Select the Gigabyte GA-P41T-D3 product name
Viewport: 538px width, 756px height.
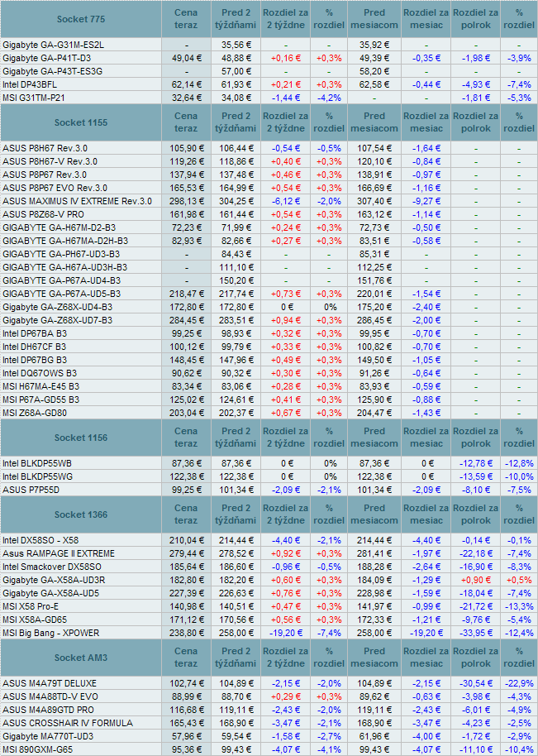pyautogui.click(x=47, y=58)
